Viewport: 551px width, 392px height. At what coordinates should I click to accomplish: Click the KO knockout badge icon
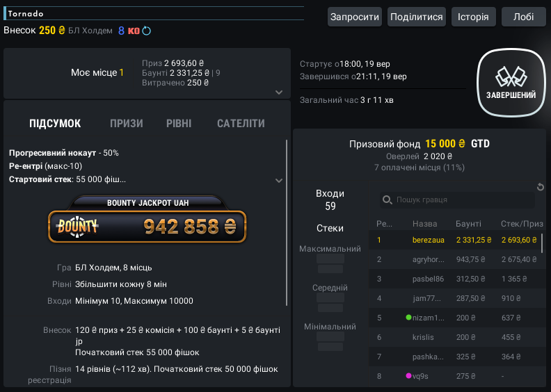click(x=134, y=31)
